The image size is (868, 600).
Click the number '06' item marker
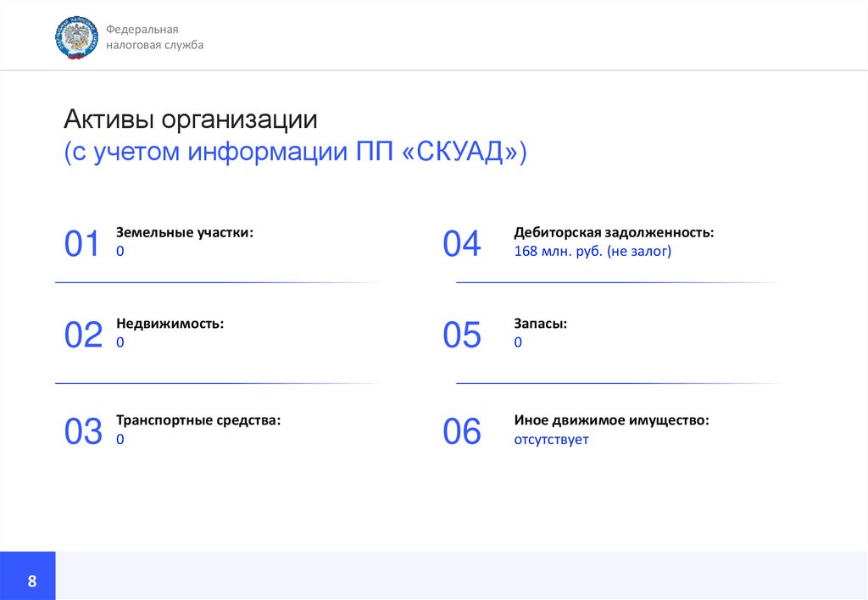click(x=462, y=431)
